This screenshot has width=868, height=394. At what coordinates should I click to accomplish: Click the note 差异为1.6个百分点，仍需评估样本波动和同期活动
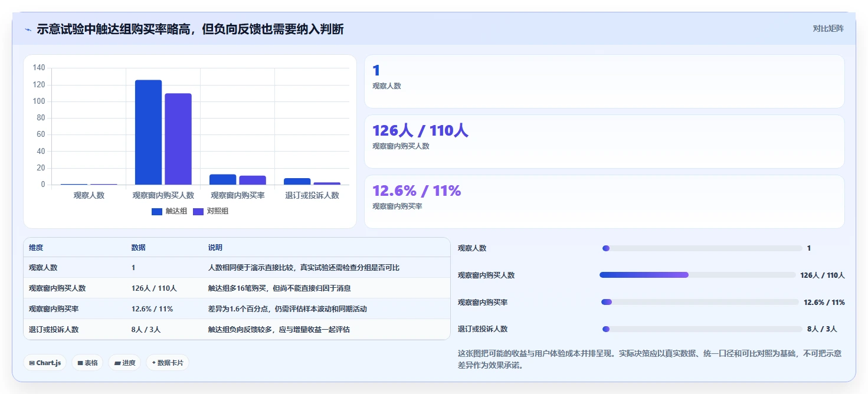(287, 309)
